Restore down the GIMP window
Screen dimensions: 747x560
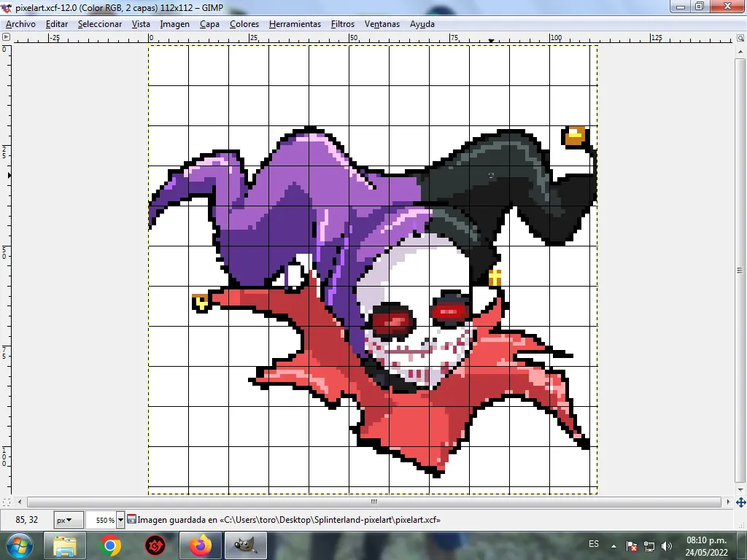tap(700, 7)
